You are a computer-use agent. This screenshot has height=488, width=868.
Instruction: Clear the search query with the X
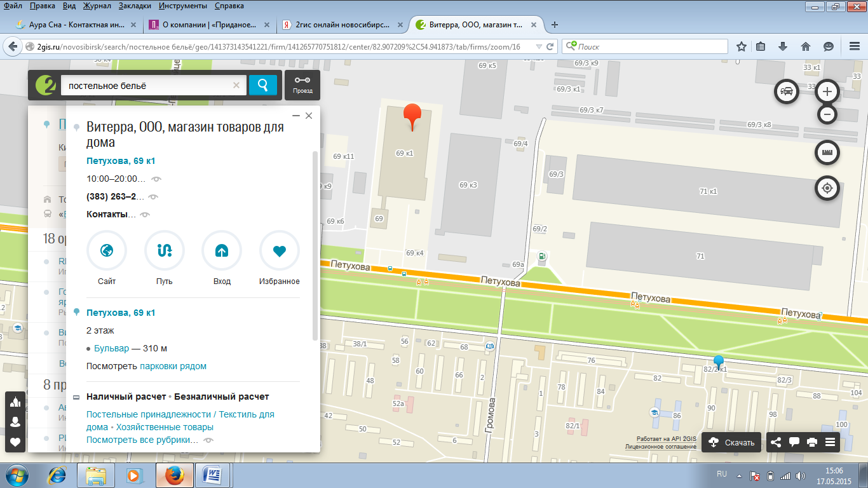point(236,85)
